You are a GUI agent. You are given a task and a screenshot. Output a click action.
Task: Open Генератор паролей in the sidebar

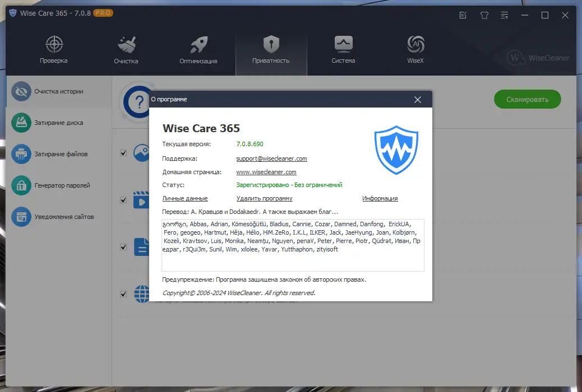(59, 185)
